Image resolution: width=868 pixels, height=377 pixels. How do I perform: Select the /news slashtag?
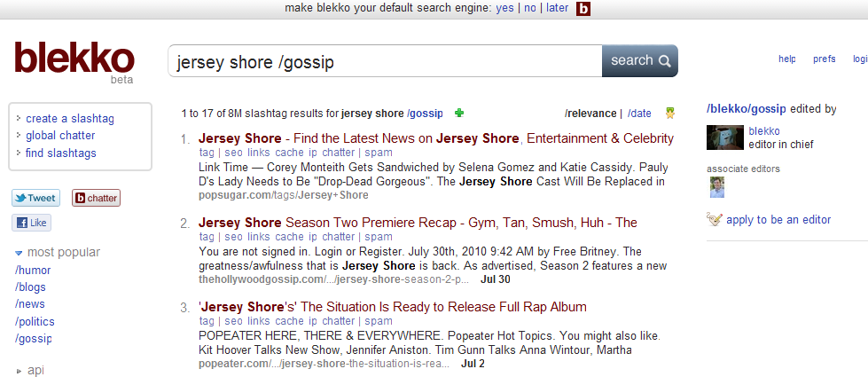point(30,304)
